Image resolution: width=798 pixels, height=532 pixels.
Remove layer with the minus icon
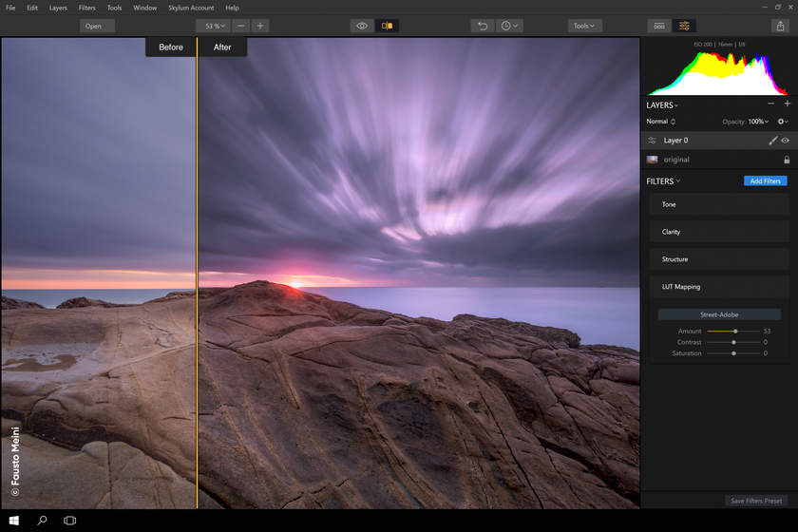pyautogui.click(x=771, y=104)
